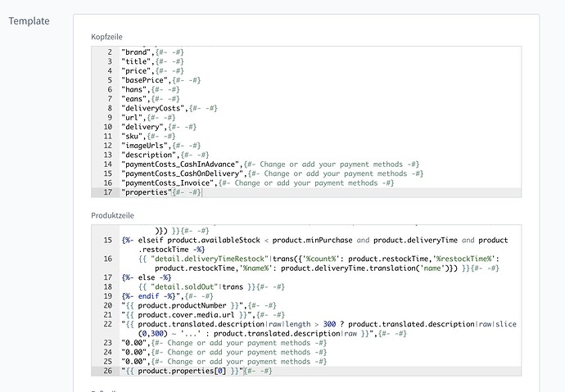Click the "deliveryCosts" header line

169,108
